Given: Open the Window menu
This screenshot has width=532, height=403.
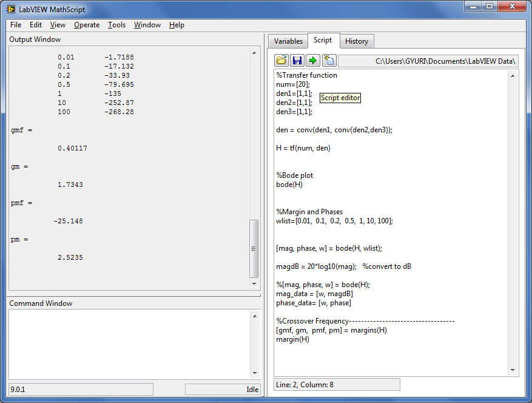Looking at the screenshot, I should (x=147, y=25).
